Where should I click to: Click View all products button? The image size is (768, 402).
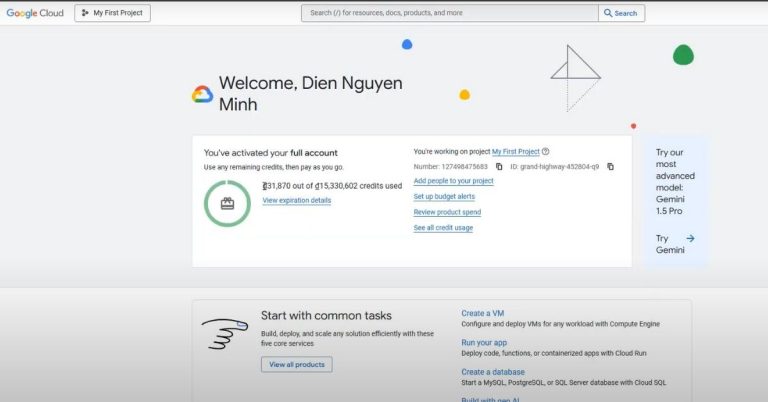(x=296, y=364)
